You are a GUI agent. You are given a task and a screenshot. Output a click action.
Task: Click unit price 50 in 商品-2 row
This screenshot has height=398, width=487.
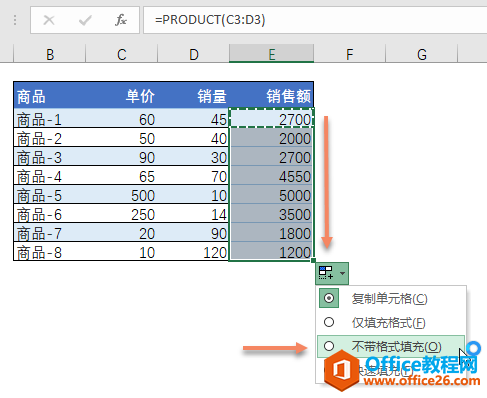tap(122, 137)
